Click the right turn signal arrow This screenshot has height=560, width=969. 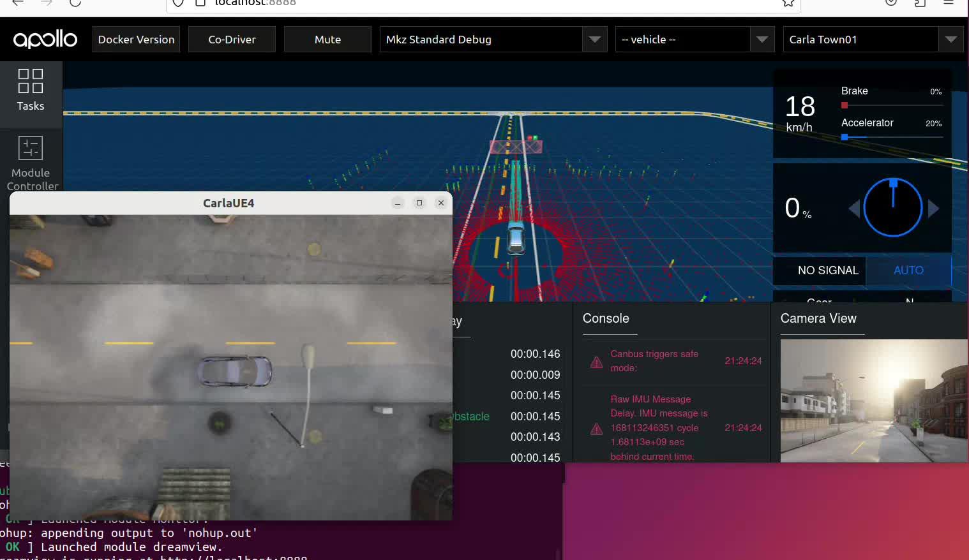933,209
